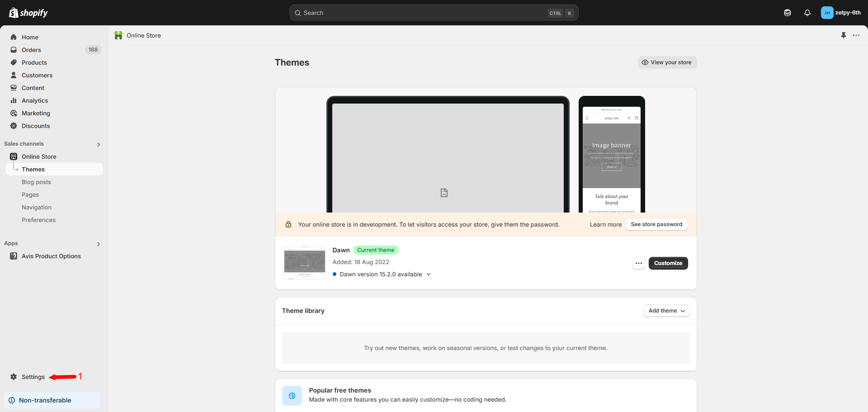Screen dimensions: 868x412
Task: Open Blog posts under Online Store
Action: 36,182
